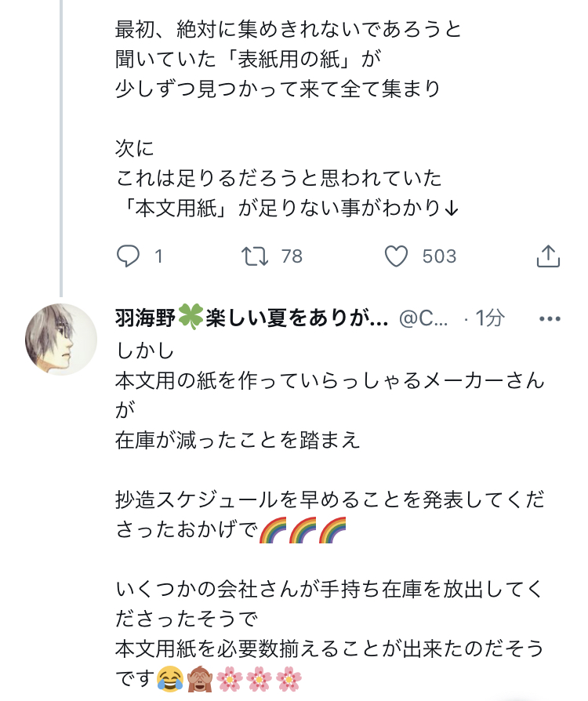Like the tweet with heart icon
The width and height of the screenshot is (588, 701).
point(397,256)
